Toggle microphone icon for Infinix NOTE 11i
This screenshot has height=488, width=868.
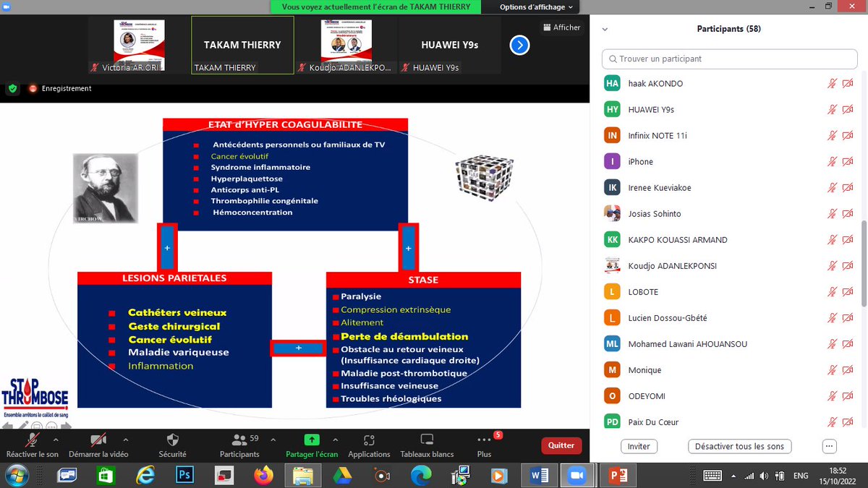coord(832,136)
